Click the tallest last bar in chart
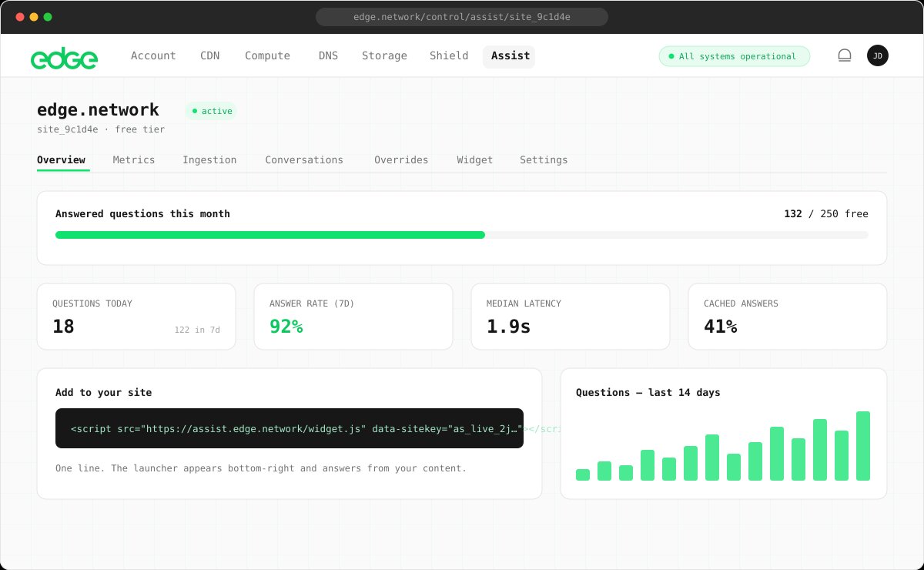Screen dimensions: 924x570 (x=863, y=446)
